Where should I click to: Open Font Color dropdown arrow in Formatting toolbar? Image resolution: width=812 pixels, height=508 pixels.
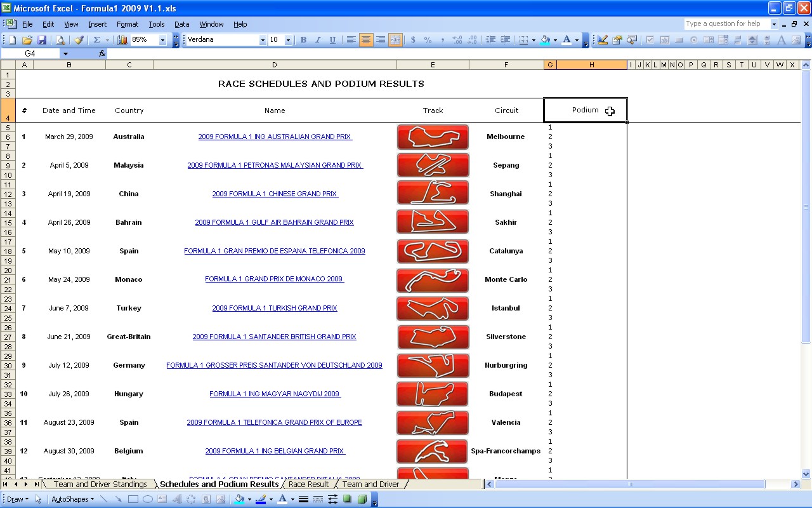coord(576,39)
